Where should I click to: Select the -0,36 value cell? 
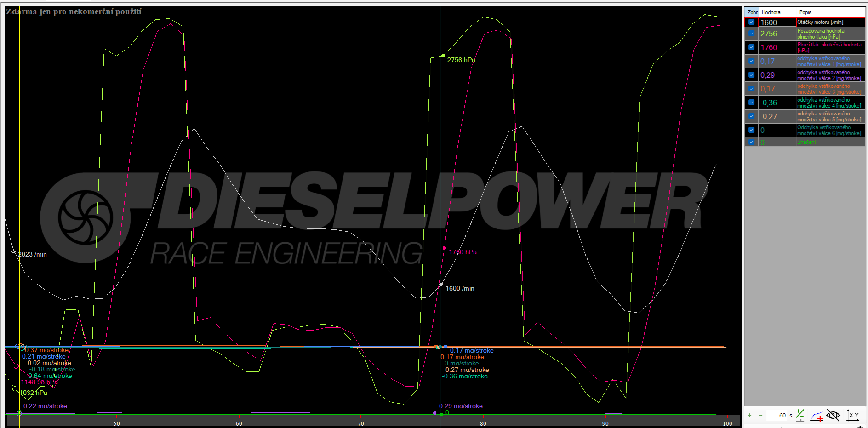point(777,103)
